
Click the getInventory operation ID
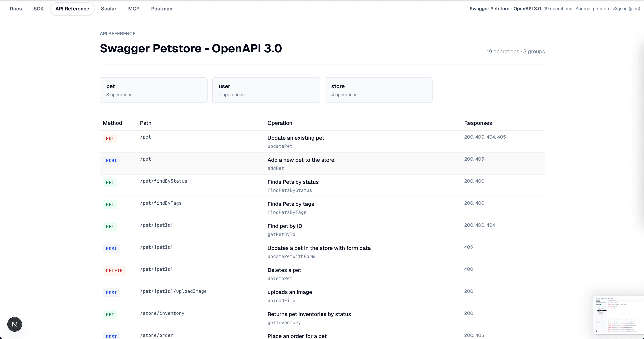tap(284, 322)
